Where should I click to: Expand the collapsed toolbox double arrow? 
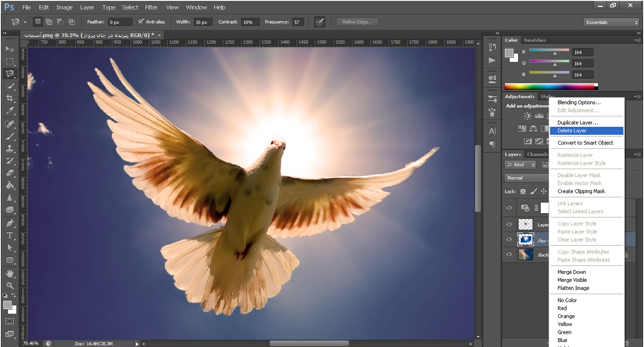5,33
